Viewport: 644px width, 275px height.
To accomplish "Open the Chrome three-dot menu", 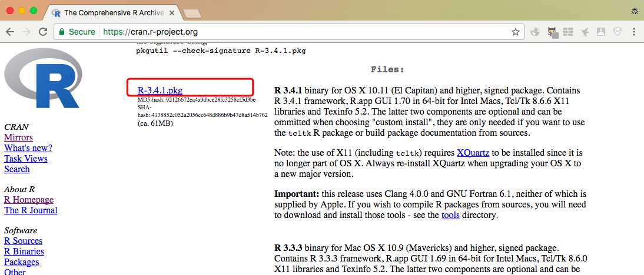I will (634, 32).
